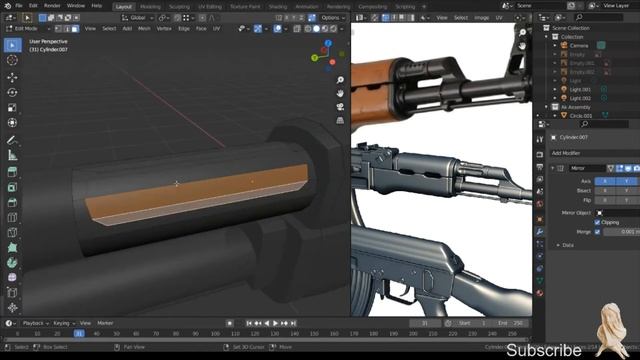
Task: Select the Extrude Region tool
Action: [x=12, y=172]
